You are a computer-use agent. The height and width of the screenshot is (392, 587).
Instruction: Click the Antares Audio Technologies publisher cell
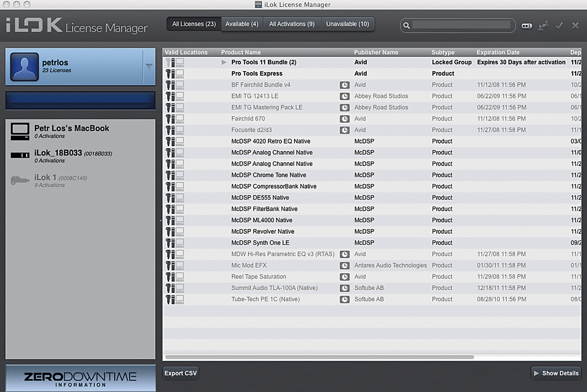pos(391,265)
